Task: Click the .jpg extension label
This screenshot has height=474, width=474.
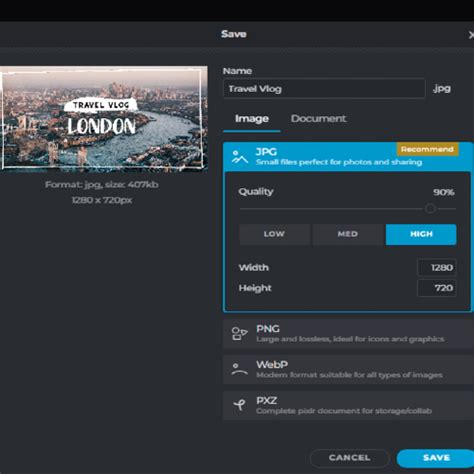Action: click(442, 89)
